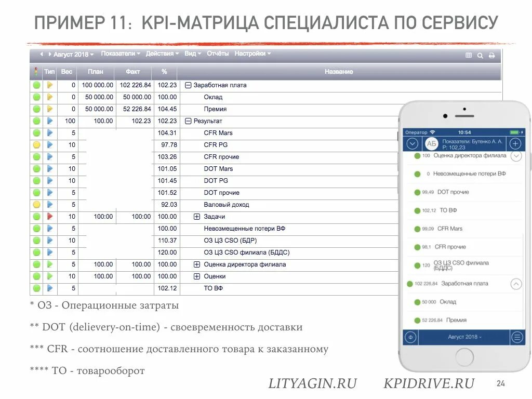Open the Отчёты menu
Image resolution: width=532 pixels, height=399 pixels.
coord(219,54)
